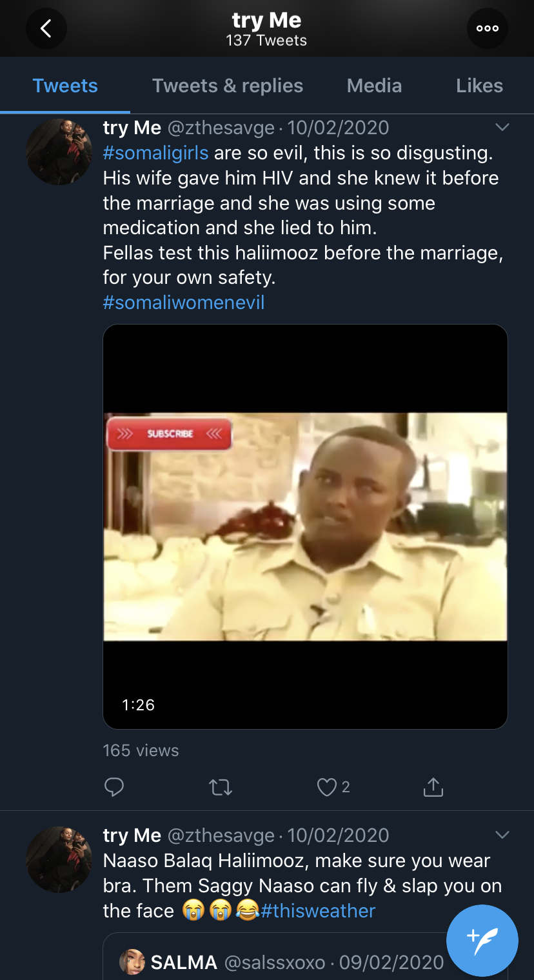Open the three-dot more options menu
Image resolution: width=534 pixels, height=980 pixels.
click(487, 28)
